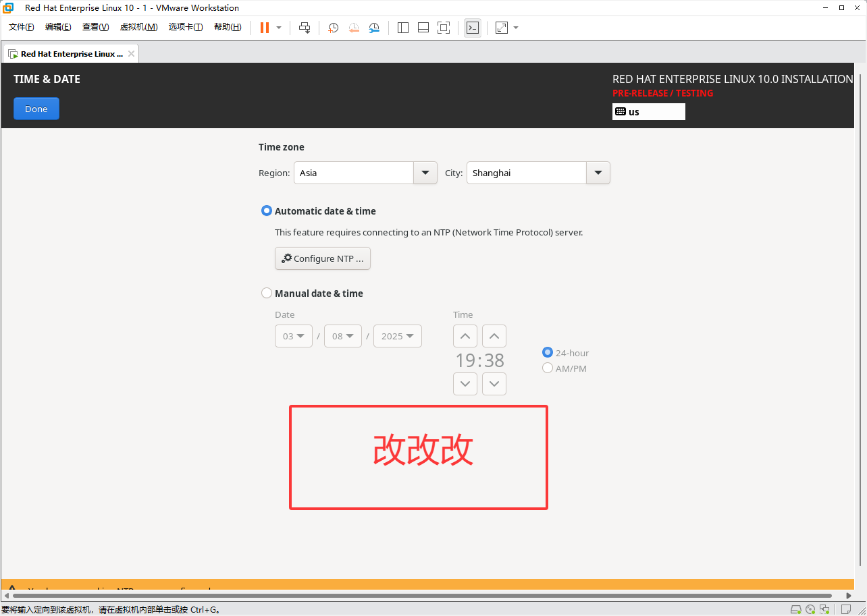The width and height of the screenshot is (867, 616).
Task: Open the power options dropdown arrow
Action: pyautogui.click(x=279, y=28)
